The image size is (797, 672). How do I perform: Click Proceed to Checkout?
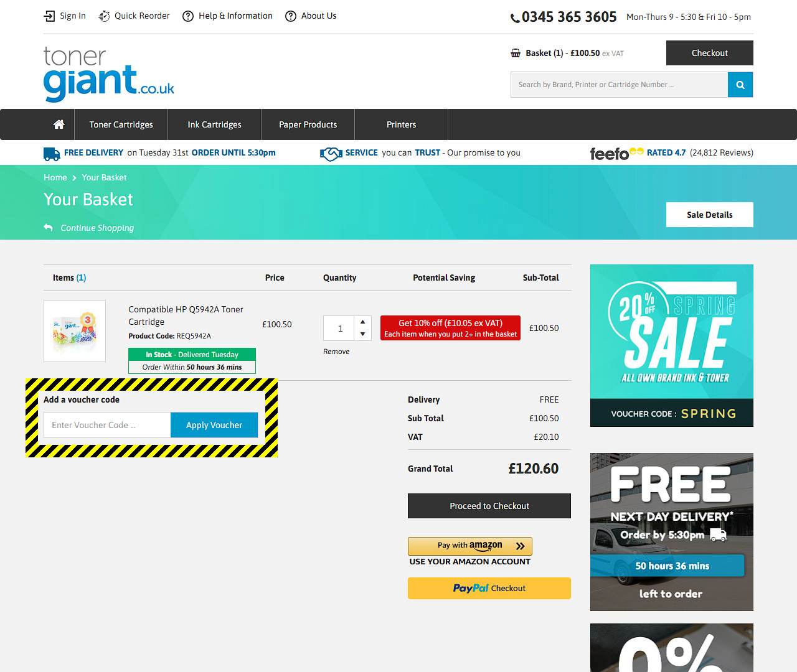pos(489,506)
